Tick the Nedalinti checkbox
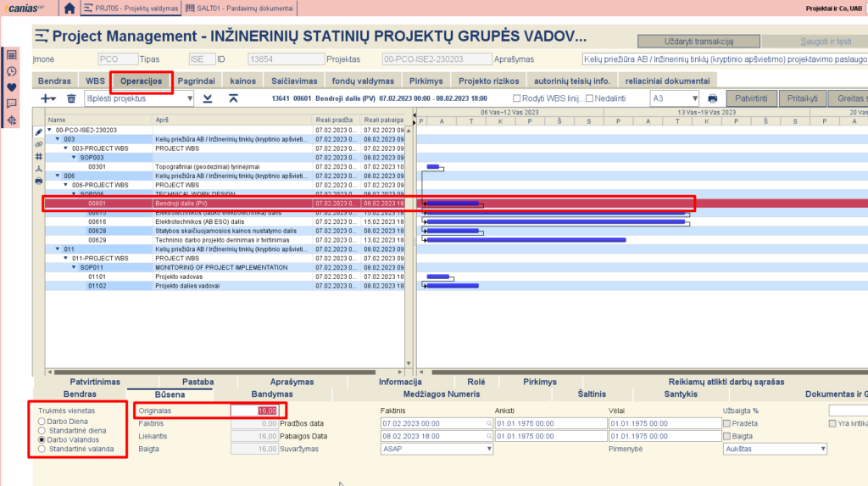 click(x=589, y=98)
